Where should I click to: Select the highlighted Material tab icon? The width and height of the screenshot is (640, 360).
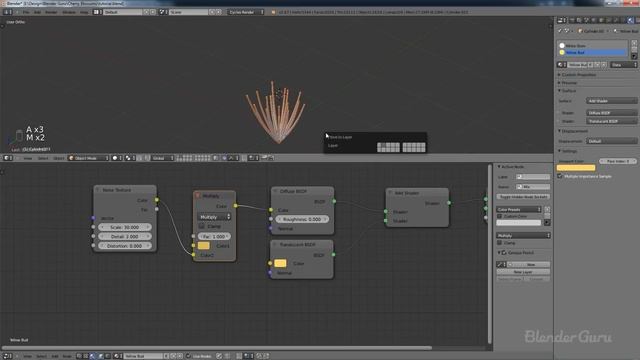pyautogui.click(x=631, y=20)
